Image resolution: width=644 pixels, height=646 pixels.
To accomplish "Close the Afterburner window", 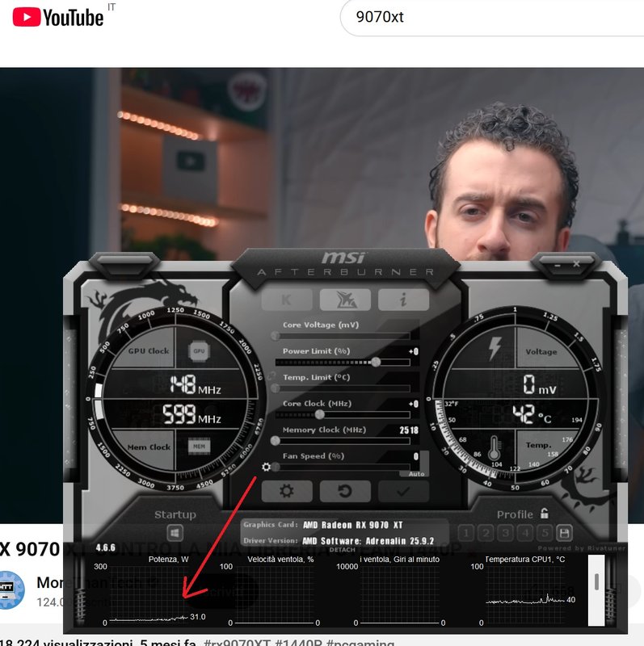I will pos(576,264).
